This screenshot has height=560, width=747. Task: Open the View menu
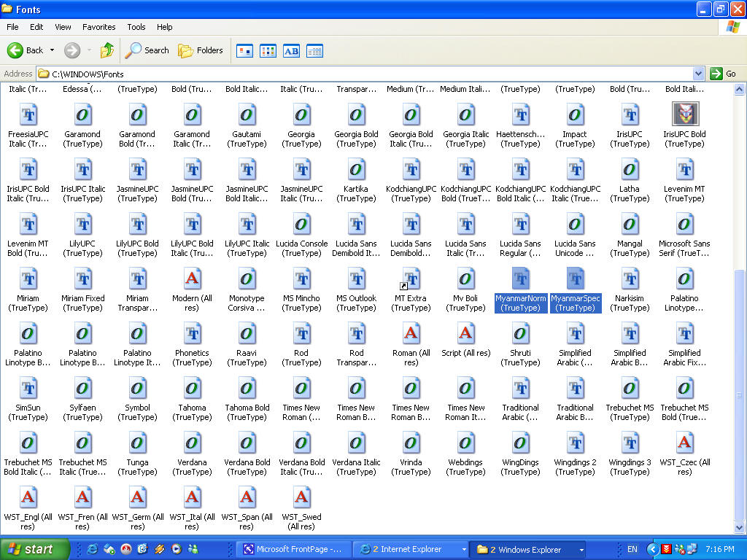click(63, 27)
